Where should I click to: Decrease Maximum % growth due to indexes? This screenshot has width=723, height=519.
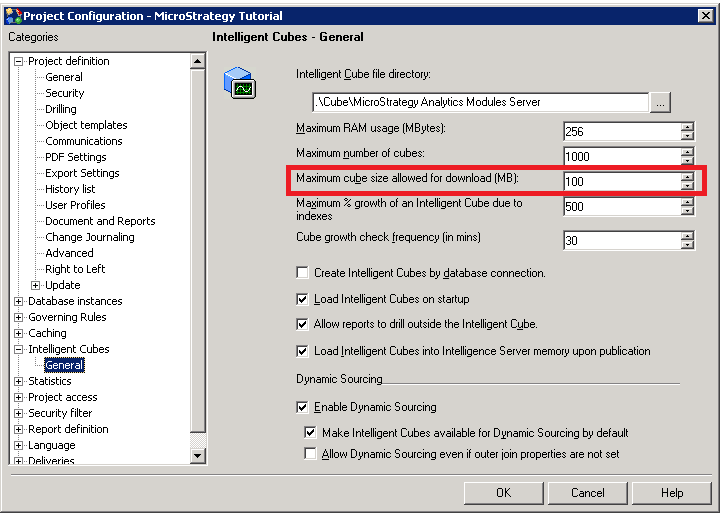[687, 211]
